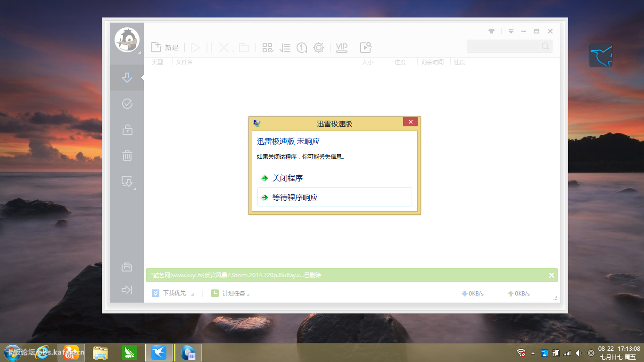Sort by 速度 column header
Image resolution: width=644 pixels, height=362 pixels.
pos(460,62)
